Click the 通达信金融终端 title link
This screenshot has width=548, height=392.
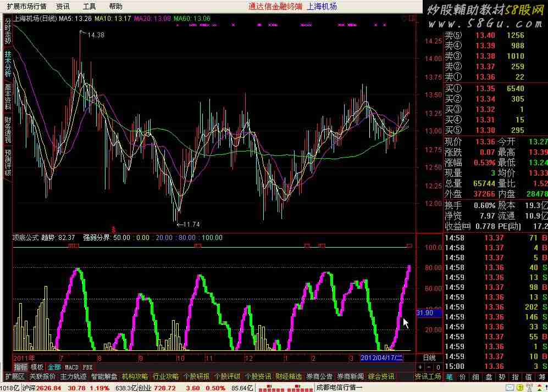pyautogui.click(x=275, y=6)
